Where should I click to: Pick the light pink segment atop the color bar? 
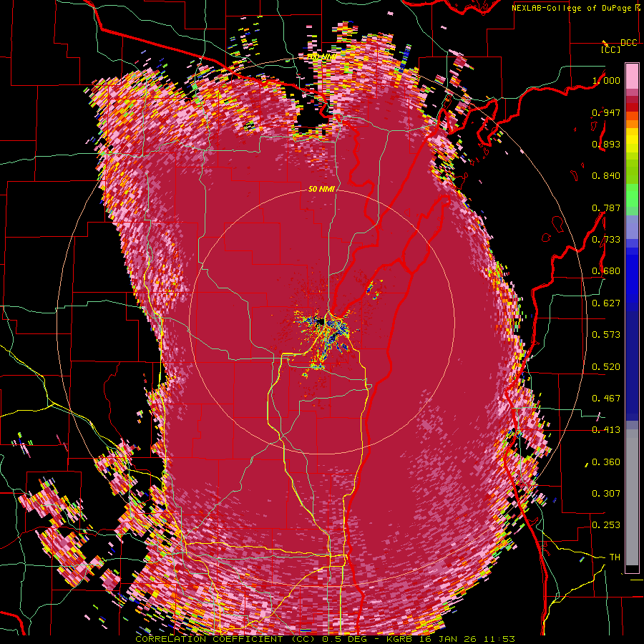point(632,77)
